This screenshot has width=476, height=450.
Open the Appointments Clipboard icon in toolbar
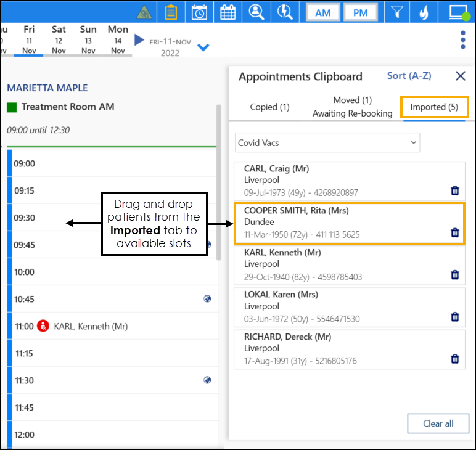tap(171, 12)
